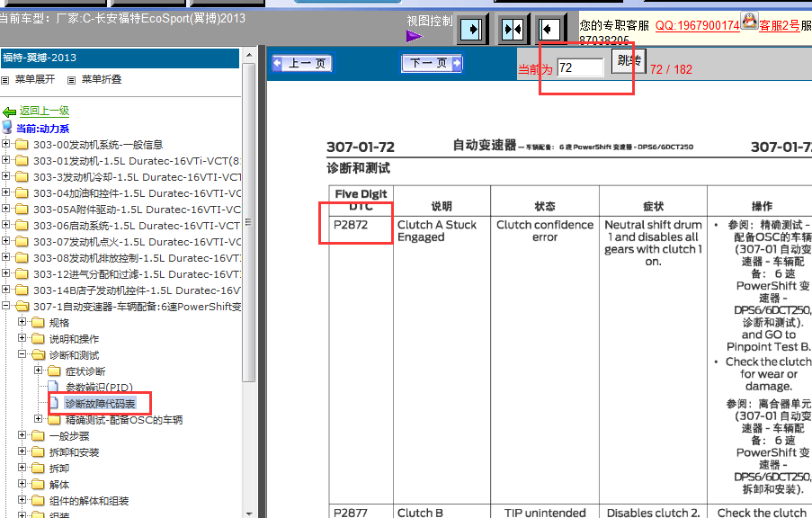Viewport: 812px width, 518px height.
Task: Click document icon of 诊断故障代码表
Action: [54, 403]
